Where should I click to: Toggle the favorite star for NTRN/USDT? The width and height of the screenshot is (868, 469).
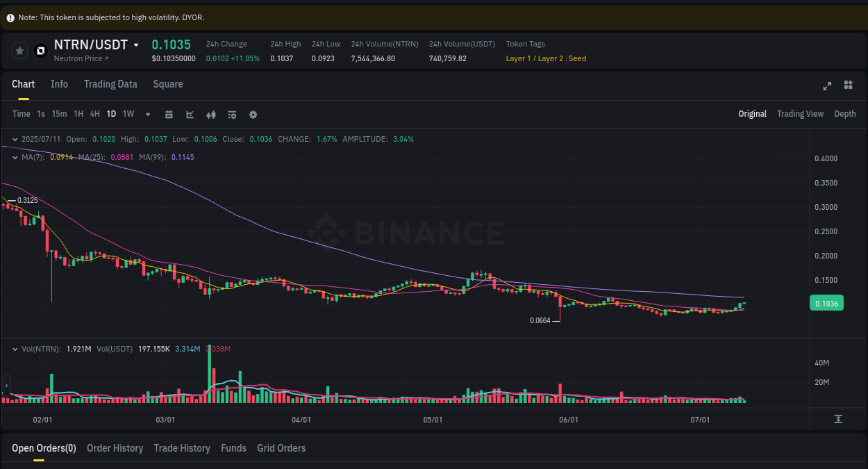point(19,50)
